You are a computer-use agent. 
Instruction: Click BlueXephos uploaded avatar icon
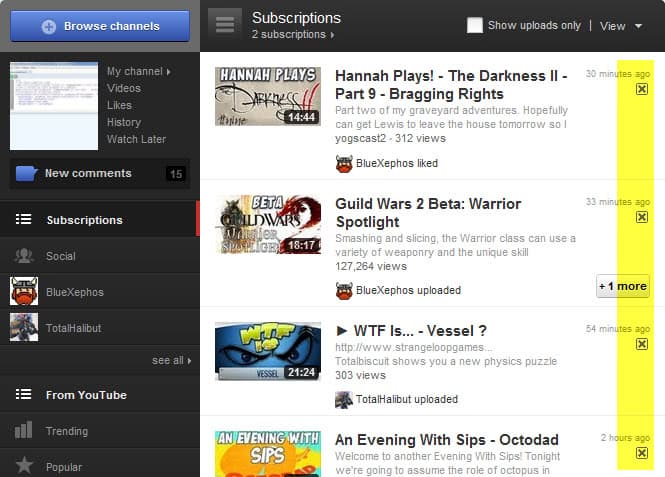pyautogui.click(x=344, y=291)
